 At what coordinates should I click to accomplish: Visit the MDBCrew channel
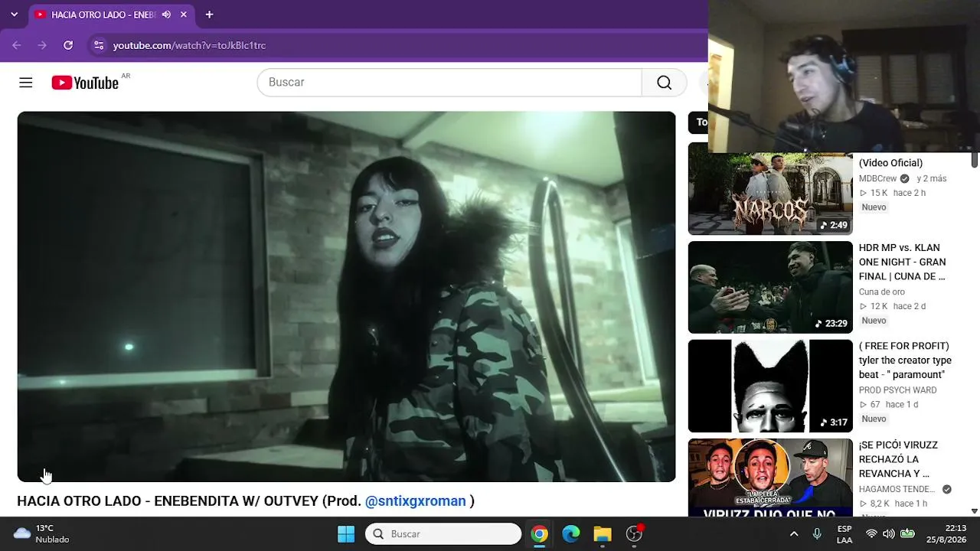click(x=879, y=179)
